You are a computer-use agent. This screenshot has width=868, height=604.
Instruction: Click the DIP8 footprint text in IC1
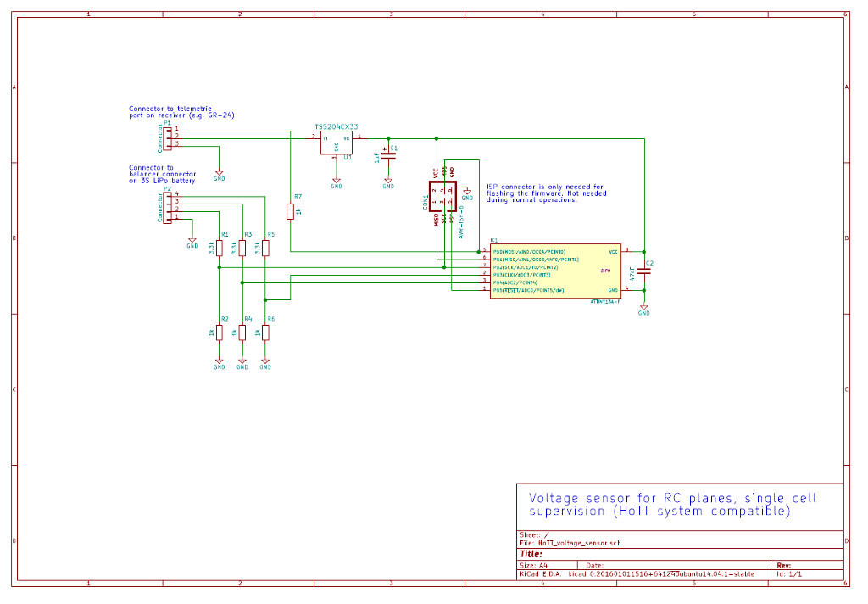(x=605, y=271)
